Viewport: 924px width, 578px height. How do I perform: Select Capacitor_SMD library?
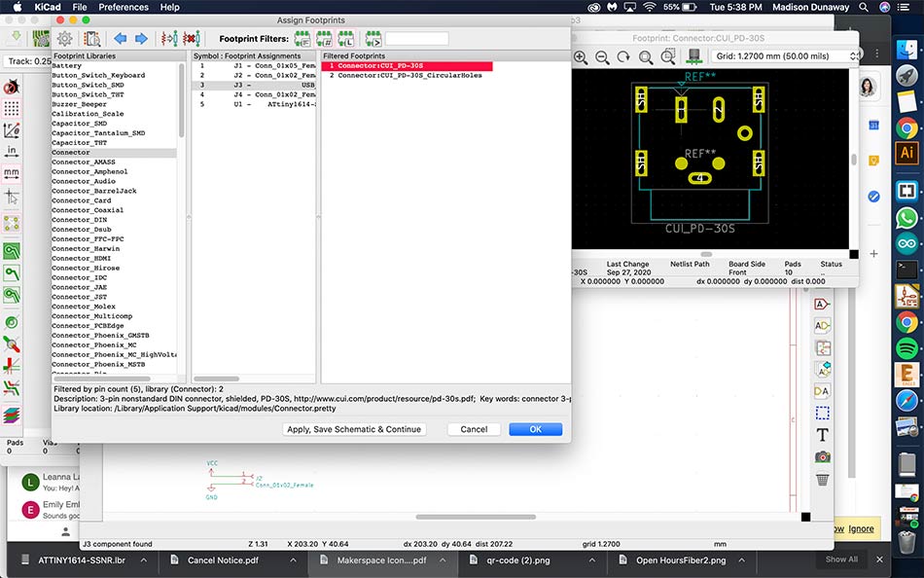click(114, 124)
